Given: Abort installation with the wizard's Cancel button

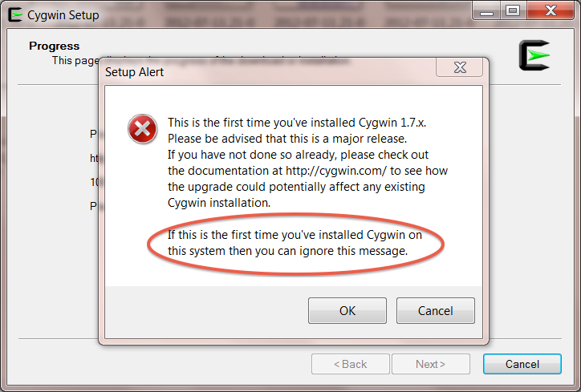Looking at the screenshot, I should 522,364.
